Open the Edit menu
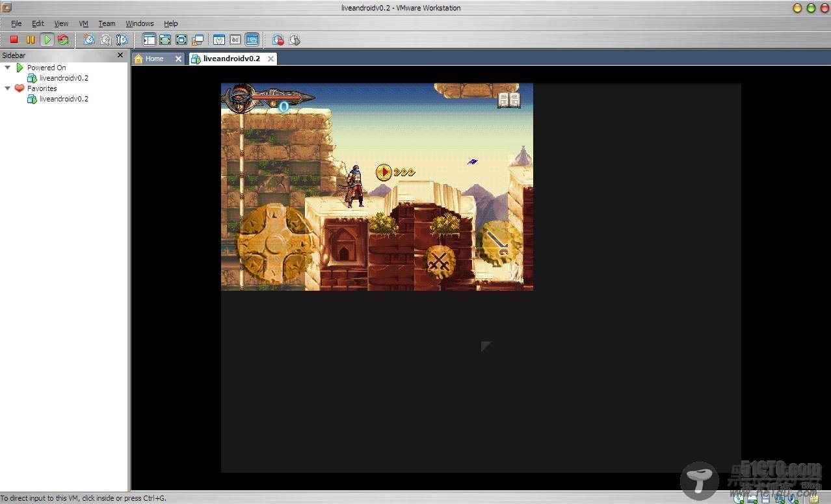Image resolution: width=831 pixels, height=504 pixels. click(x=38, y=23)
